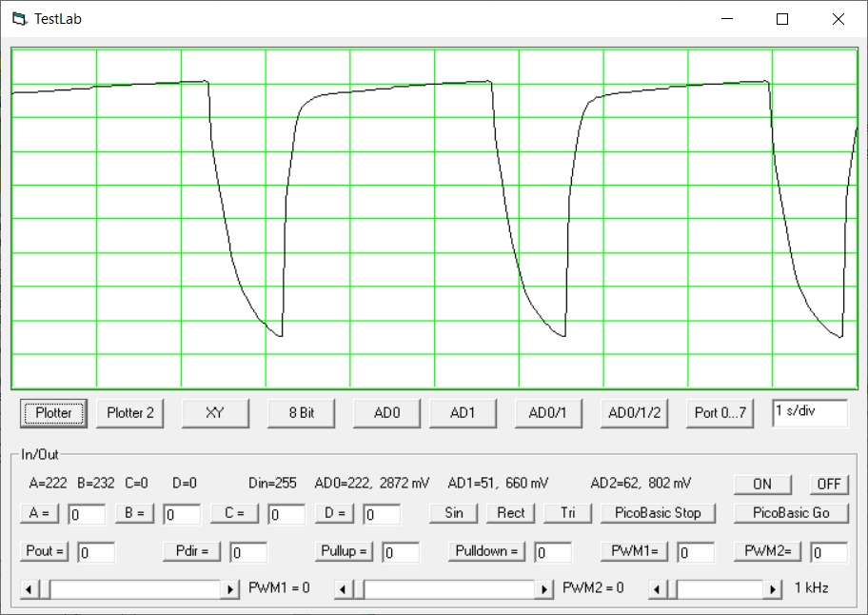Show the AD0 channel

[386, 413]
